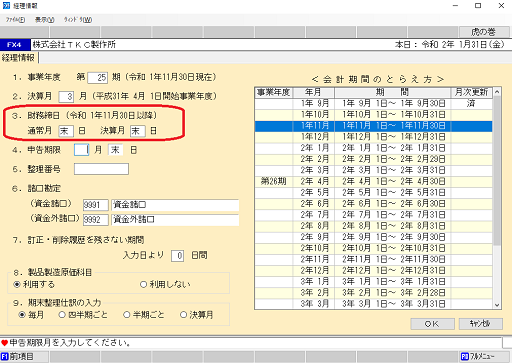Click the period table scrollbar thumb
This screenshot has height=363, width=512.
tap(497, 171)
